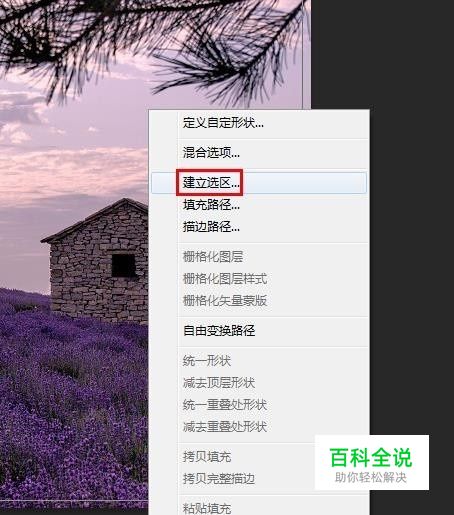Select 定义自定形状... menu entry
Screen dimensions: 454x515
[x=259, y=123]
